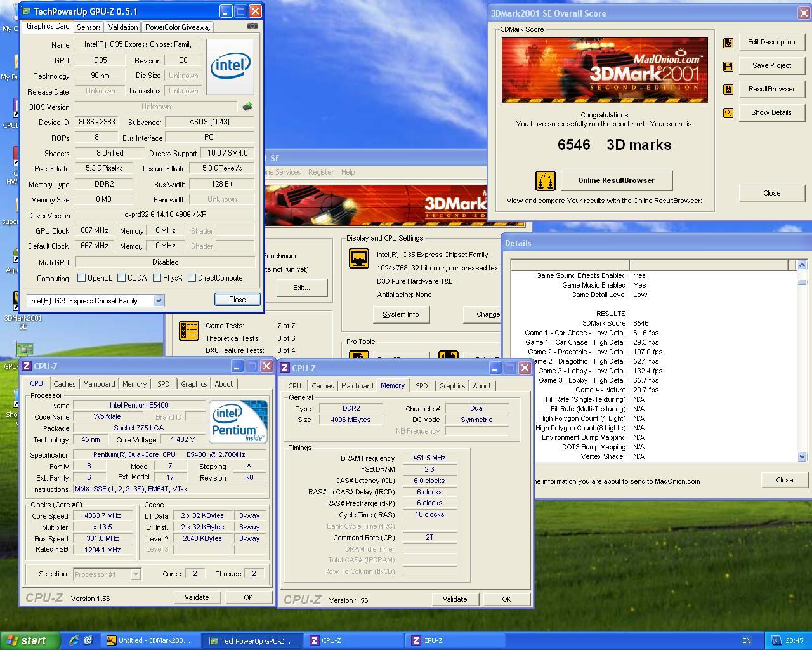Viewport: 812px width, 650px height.
Task: Click the checklist icon beside Game Tests
Action: (x=189, y=331)
